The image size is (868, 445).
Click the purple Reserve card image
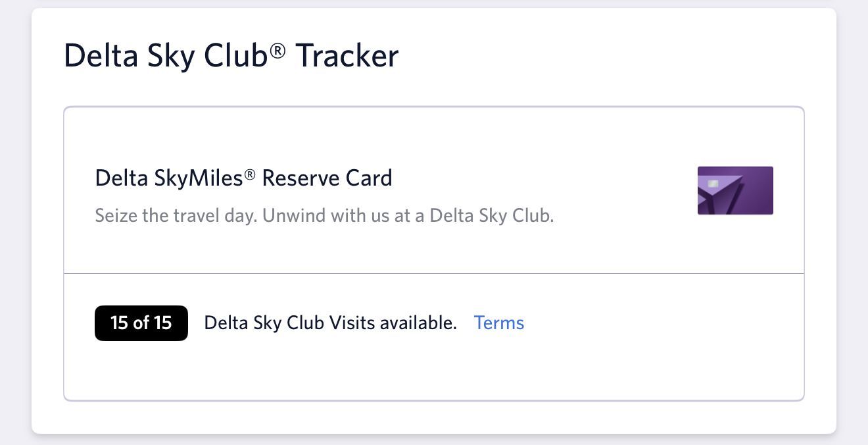point(735,190)
